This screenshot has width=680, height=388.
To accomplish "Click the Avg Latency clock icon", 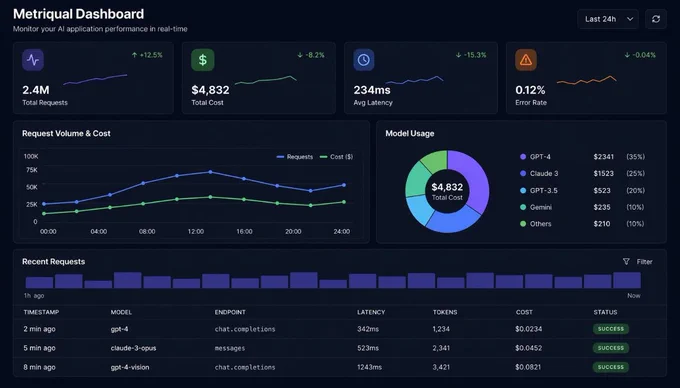I will (364, 60).
